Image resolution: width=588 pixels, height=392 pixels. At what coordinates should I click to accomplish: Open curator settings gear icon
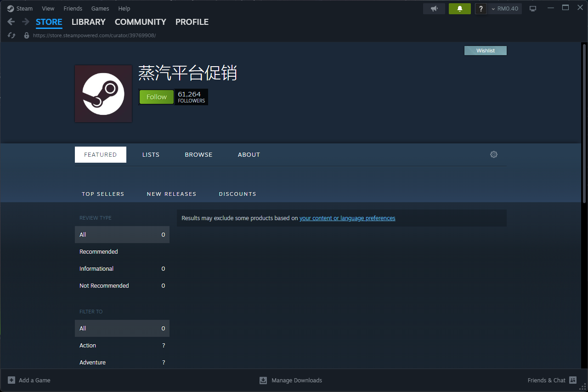pos(494,154)
